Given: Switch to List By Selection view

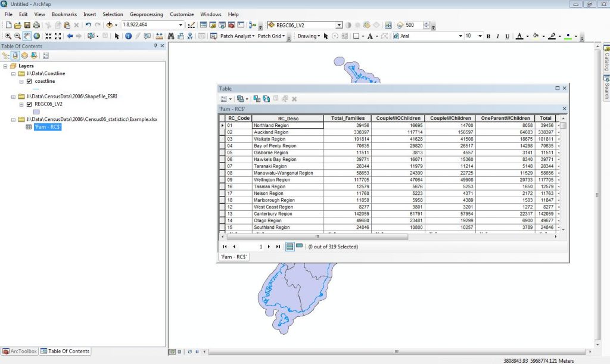Looking at the screenshot, I should point(34,55).
